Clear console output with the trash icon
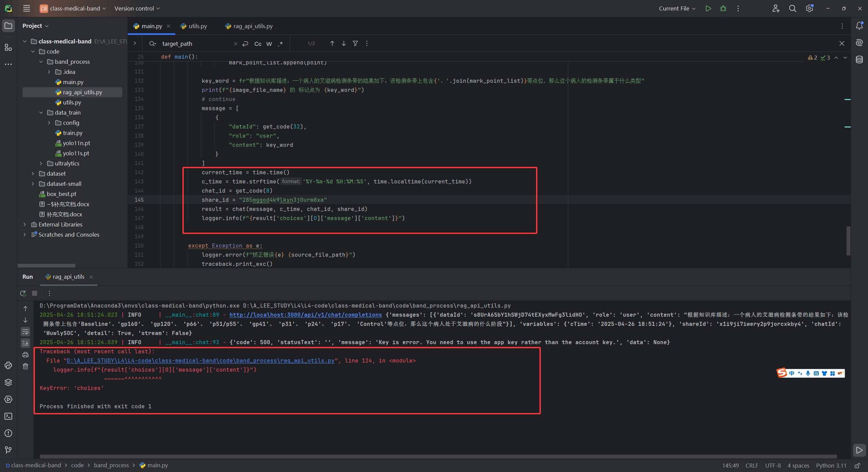 (x=25, y=366)
